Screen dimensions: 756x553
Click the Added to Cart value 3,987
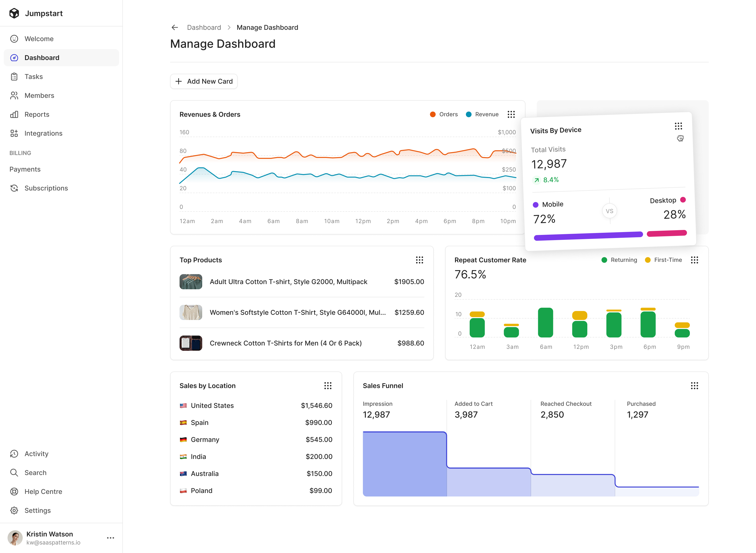[466, 415]
